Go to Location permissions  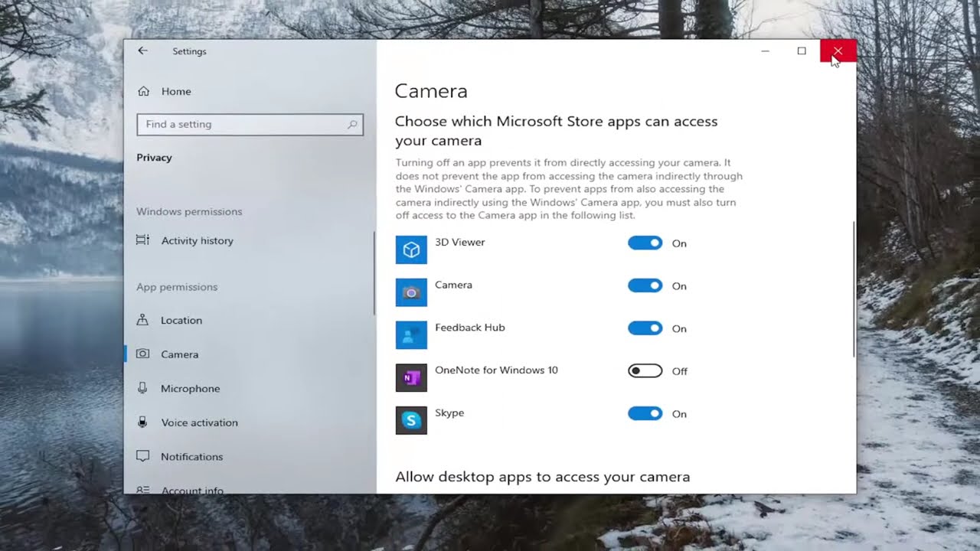[x=181, y=320]
